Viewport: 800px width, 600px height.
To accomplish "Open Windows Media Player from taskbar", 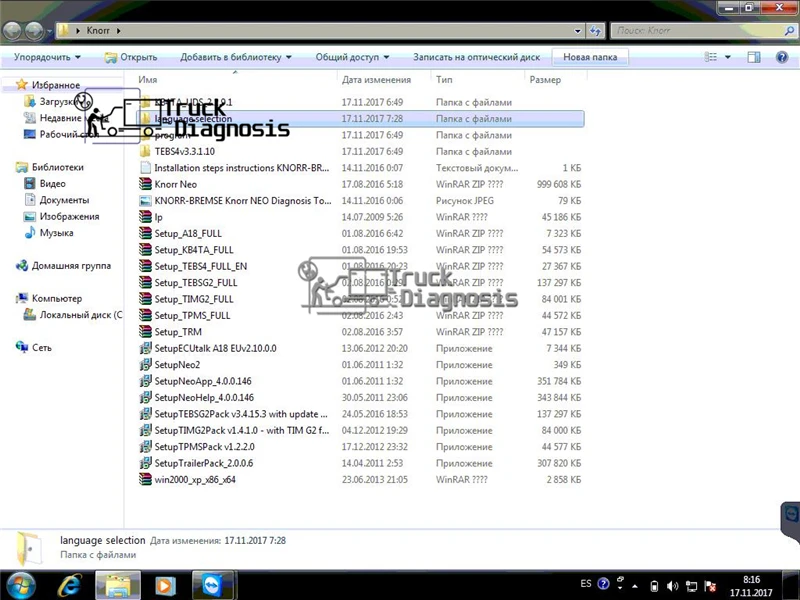I will click(165, 586).
